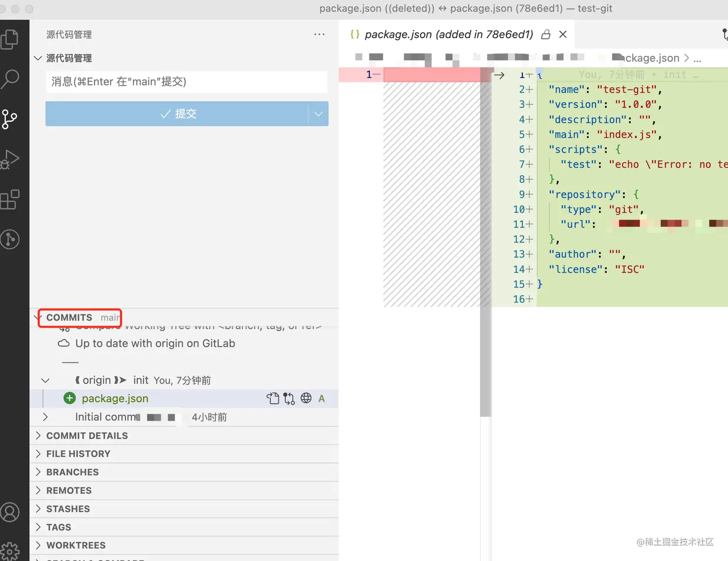Click the lock icon on the editor tab
The width and height of the screenshot is (728, 561).
546,34
